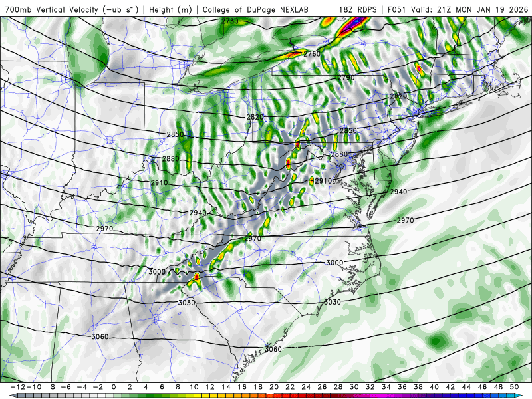
Task: Click the 28 value on the color scale
Action: (338, 387)
